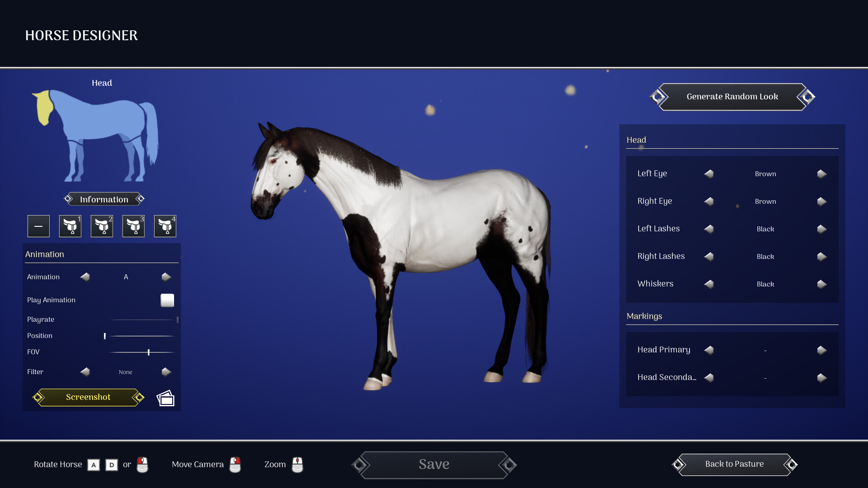Click the minus no-tack icon
Screen dimensions: 868x488
[x=38, y=226]
